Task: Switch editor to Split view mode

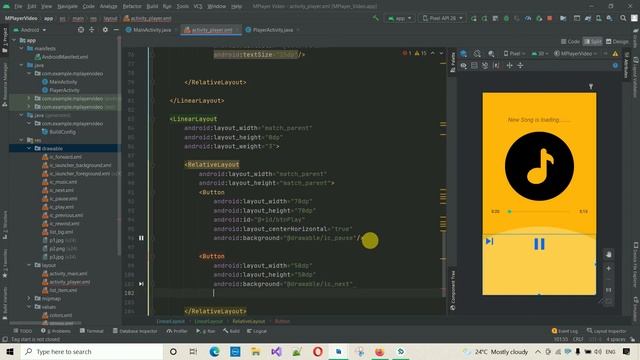Action: pos(593,41)
